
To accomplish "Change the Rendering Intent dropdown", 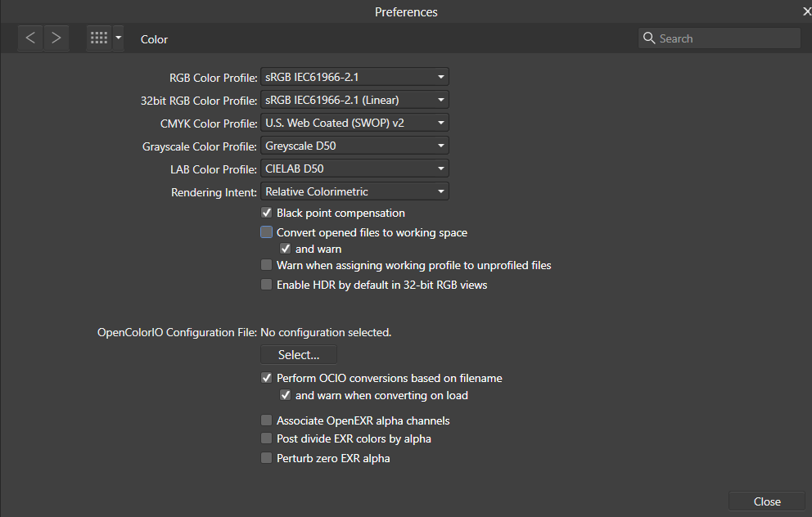I will 354,191.
